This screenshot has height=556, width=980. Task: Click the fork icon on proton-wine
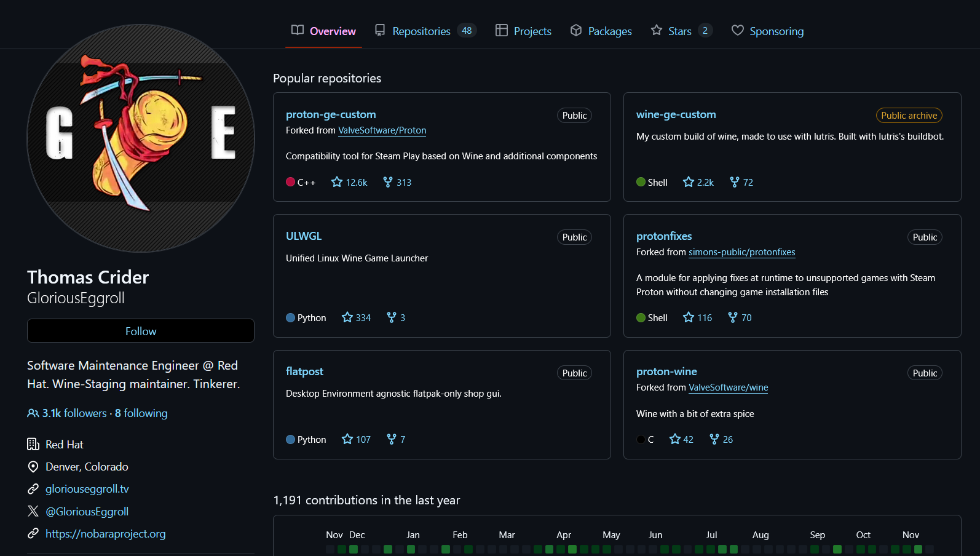click(714, 439)
